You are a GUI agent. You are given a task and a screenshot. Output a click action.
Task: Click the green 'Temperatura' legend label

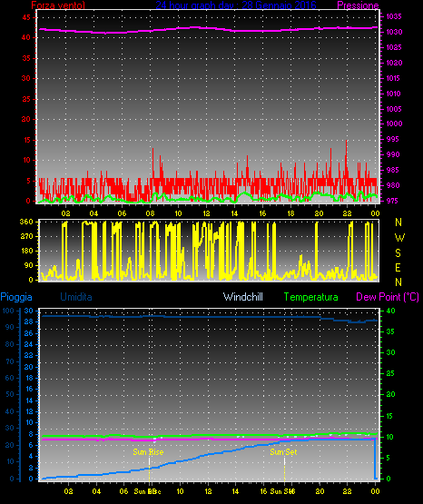tap(311, 297)
